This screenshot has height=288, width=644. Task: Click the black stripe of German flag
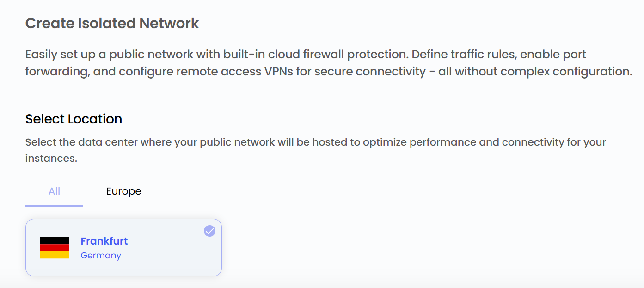point(55,240)
